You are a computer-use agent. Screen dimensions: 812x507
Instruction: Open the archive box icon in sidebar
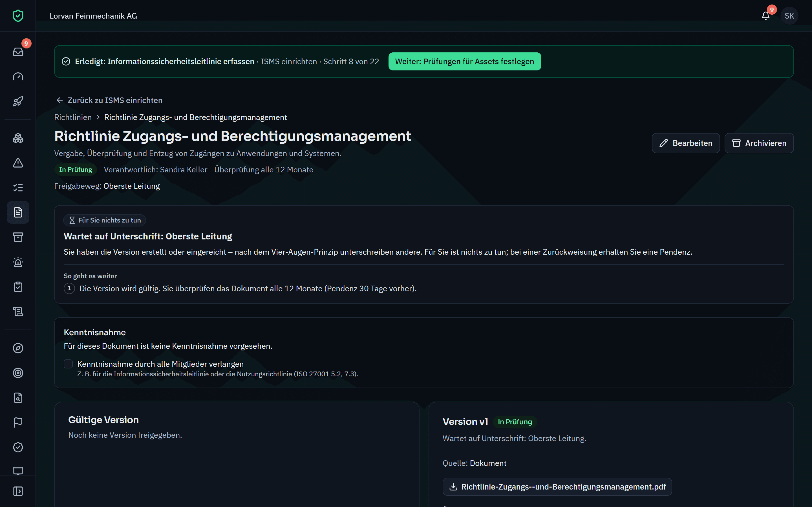tap(18, 237)
